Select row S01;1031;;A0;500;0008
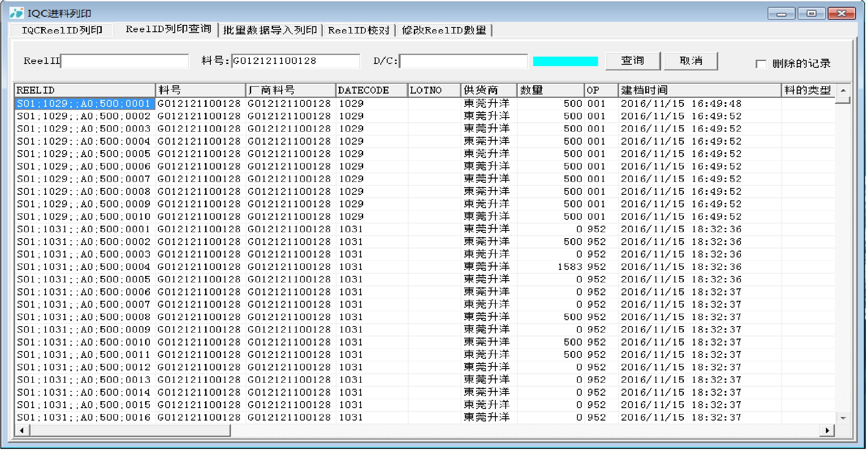 [x=425, y=317]
